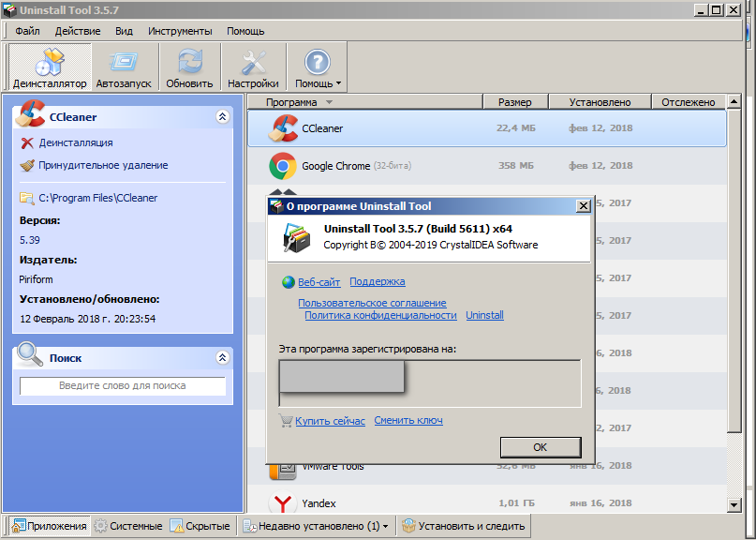Sort by the Программа column header
This screenshot has width=756, height=540.
(x=365, y=102)
